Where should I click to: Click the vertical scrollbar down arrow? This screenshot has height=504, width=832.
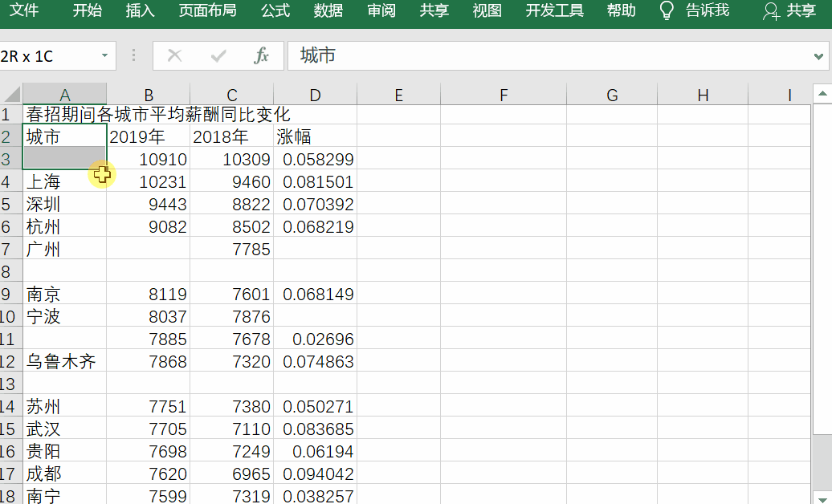click(x=822, y=498)
